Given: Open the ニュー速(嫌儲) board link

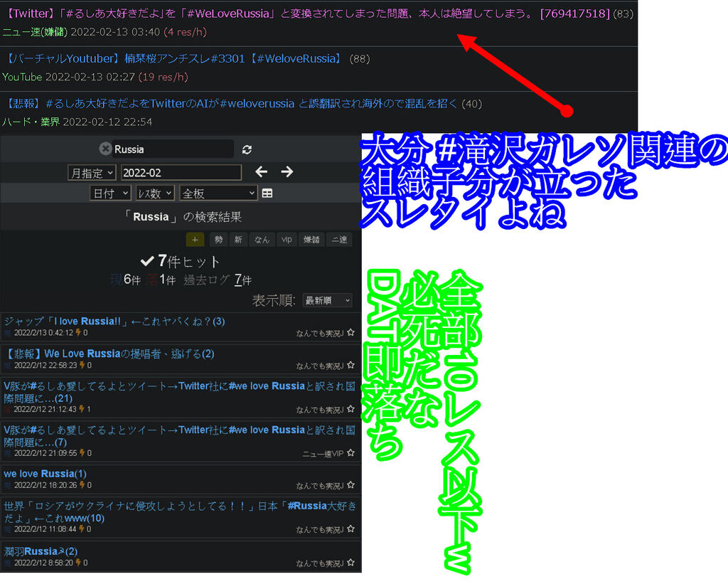Looking at the screenshot, I should pos(35,31).
